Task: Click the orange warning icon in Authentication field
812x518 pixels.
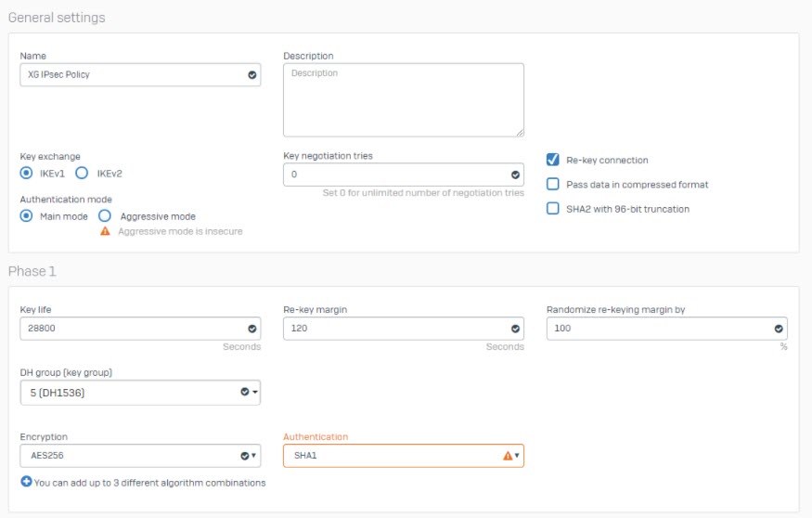Action: tap(508, 456)
